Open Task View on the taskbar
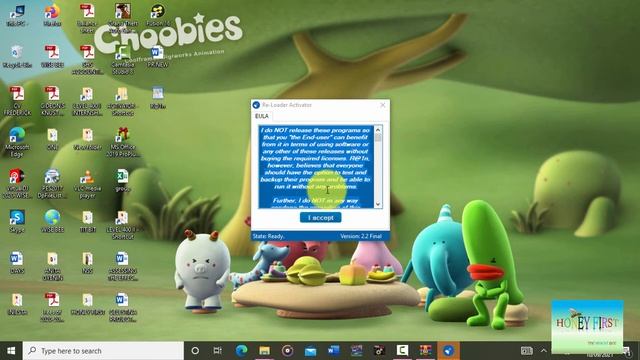The image size is (640, 360). click(x=218, y=351)
